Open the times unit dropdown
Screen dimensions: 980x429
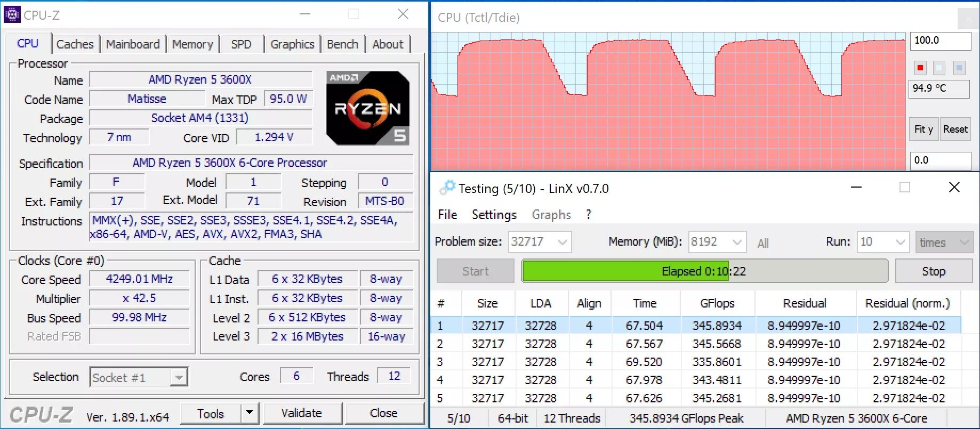point(944,242)
